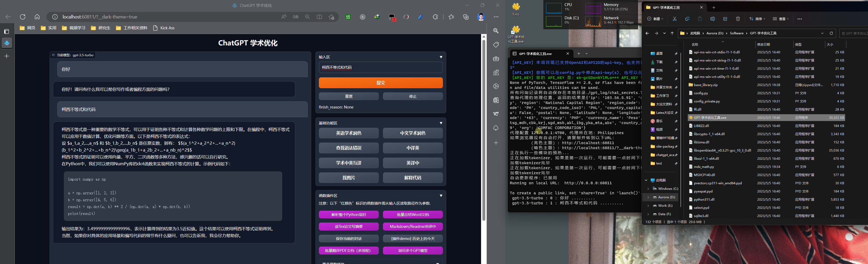Click the Explorer cut scissors icon

674,19
